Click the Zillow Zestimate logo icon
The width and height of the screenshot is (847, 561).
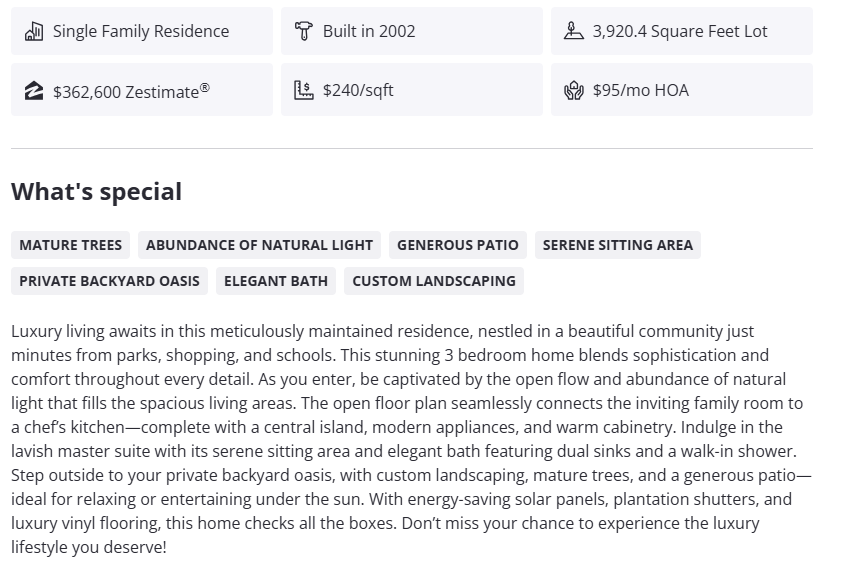pos(34,91)
